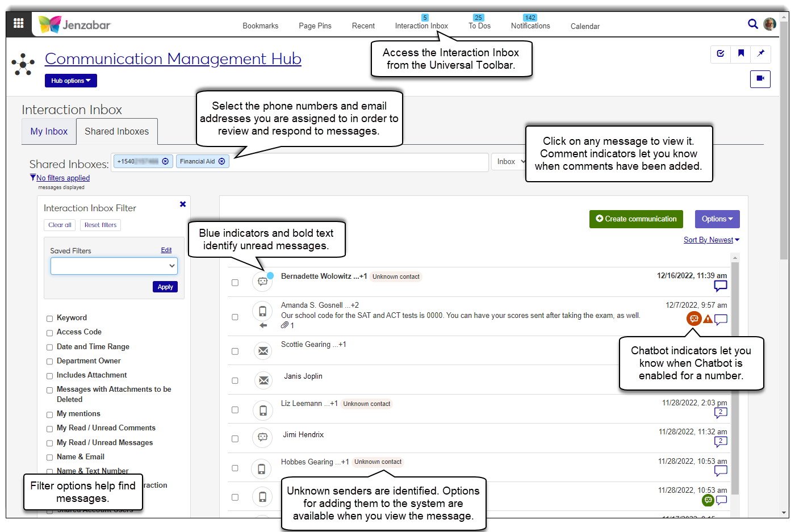Click the Create communication button
The image size is (795, 532).
(x=635, y=219)
